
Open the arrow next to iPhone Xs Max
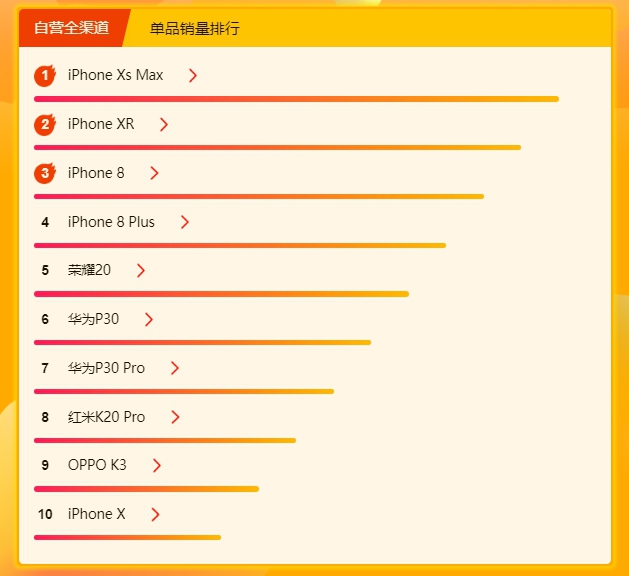click(193, 75)
